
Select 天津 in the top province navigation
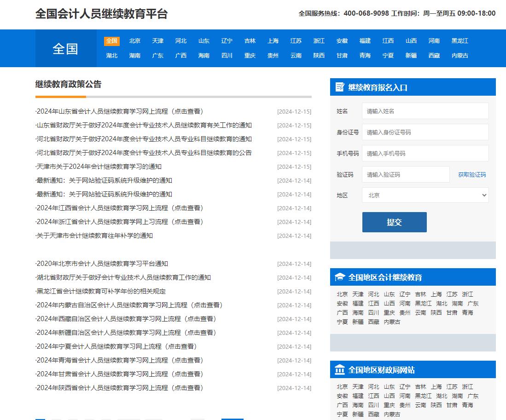click(158, 41)
